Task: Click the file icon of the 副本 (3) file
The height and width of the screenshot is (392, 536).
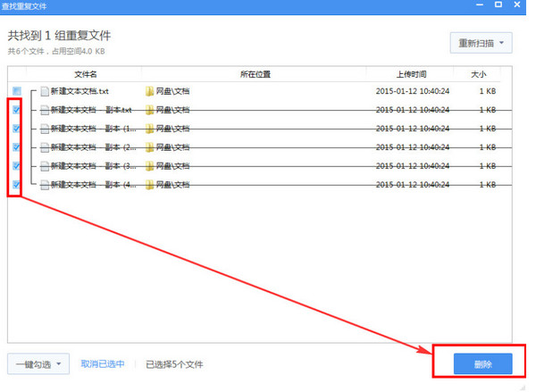Action: coord(45,166)
